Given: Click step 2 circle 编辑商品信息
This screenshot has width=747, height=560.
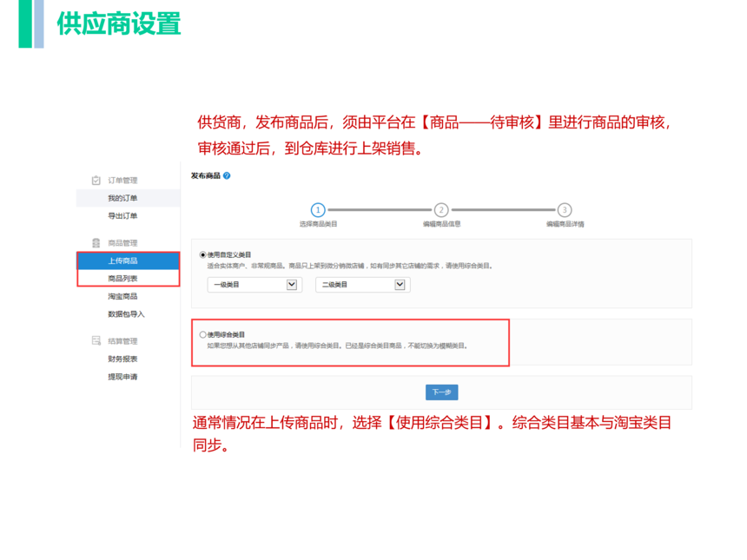Looking at the screenshot, I should point(441,209).
